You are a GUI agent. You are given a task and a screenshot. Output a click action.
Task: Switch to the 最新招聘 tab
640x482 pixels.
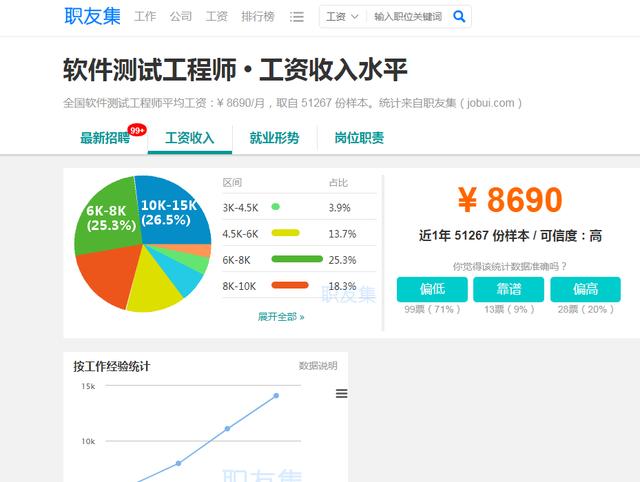[x=105, y=138]
